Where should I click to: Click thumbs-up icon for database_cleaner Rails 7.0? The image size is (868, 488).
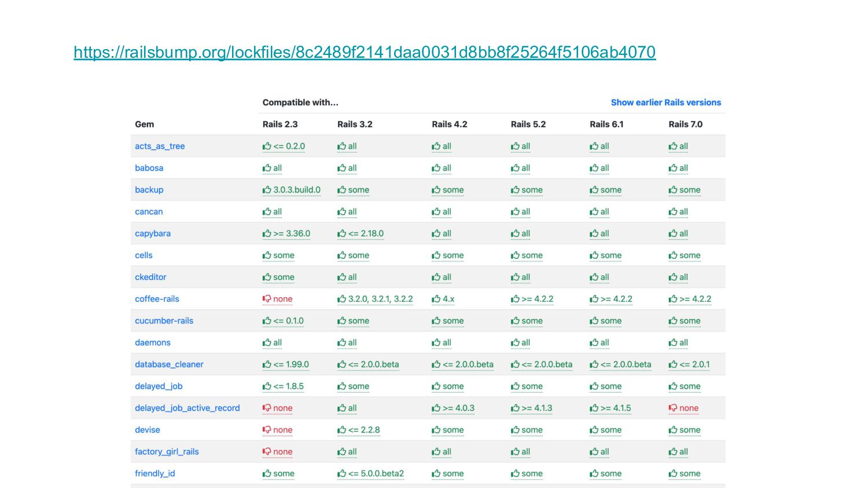[673, 364]
